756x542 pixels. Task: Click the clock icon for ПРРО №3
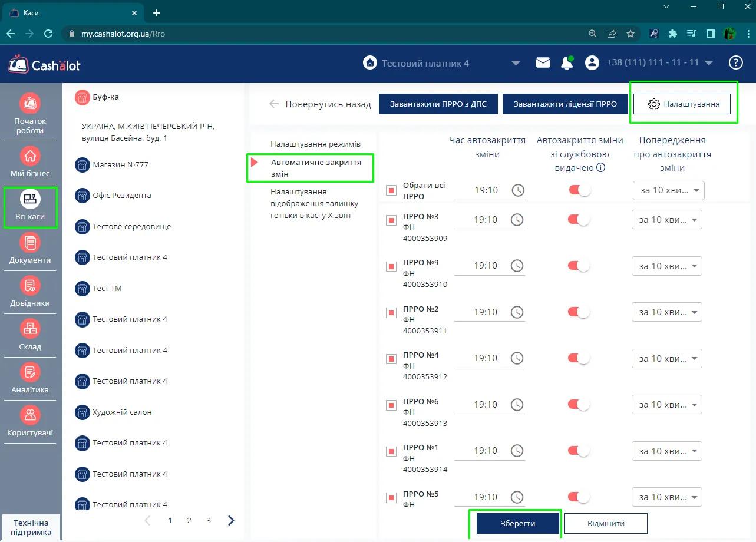(x=517, y=220)
